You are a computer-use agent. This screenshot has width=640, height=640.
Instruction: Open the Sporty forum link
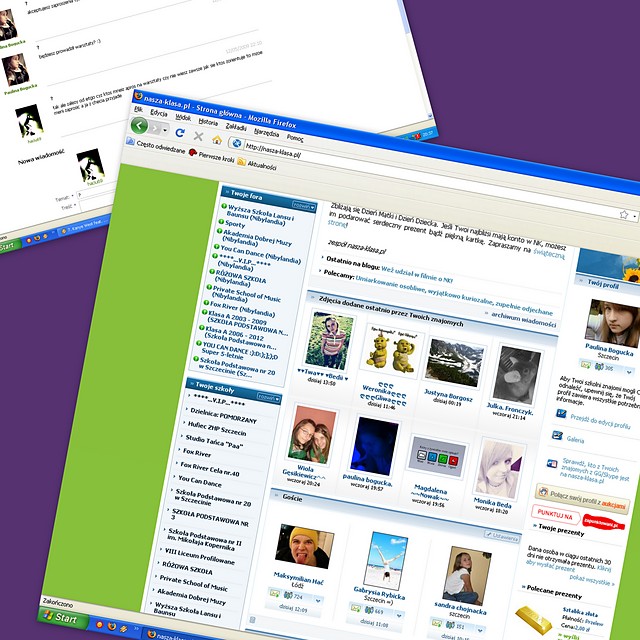coord(235,224)
